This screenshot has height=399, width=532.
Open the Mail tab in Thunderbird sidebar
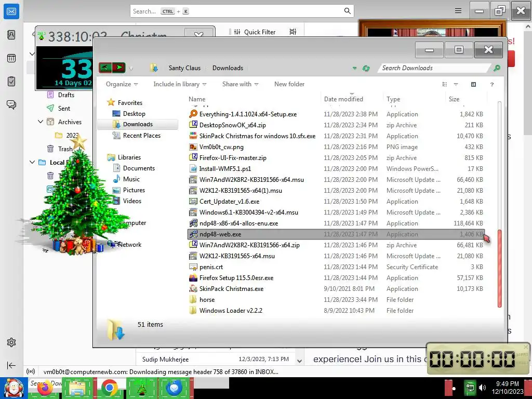coord(11,11)
